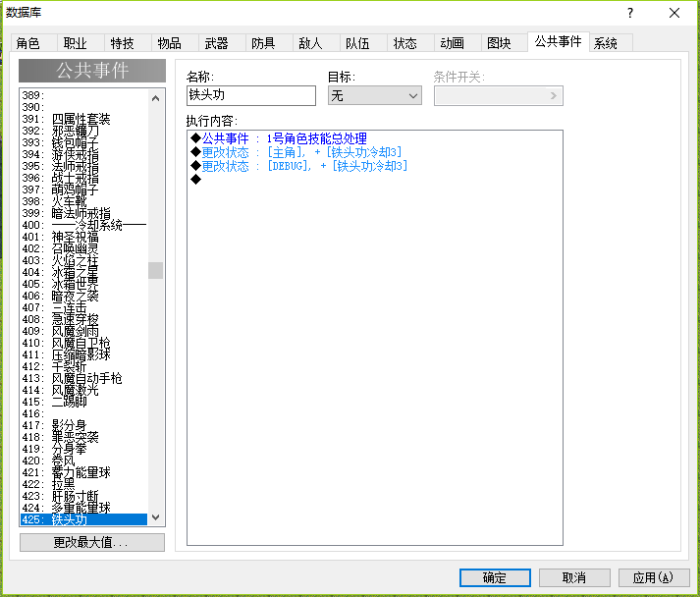Go to the 武器 tab

pyautogui.click(x=222, y=43)
